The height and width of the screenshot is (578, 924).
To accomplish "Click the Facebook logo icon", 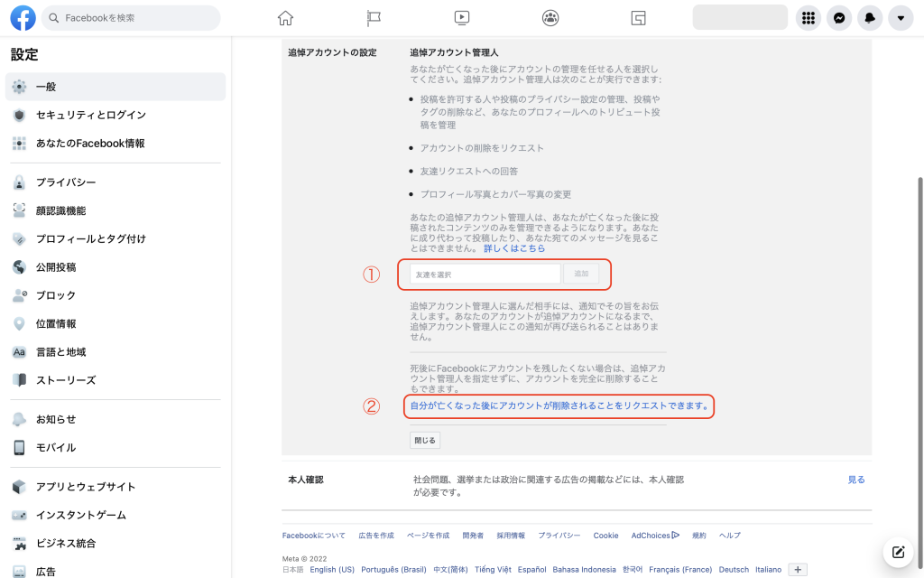I will pyautogui.click(x=23, y=18).
